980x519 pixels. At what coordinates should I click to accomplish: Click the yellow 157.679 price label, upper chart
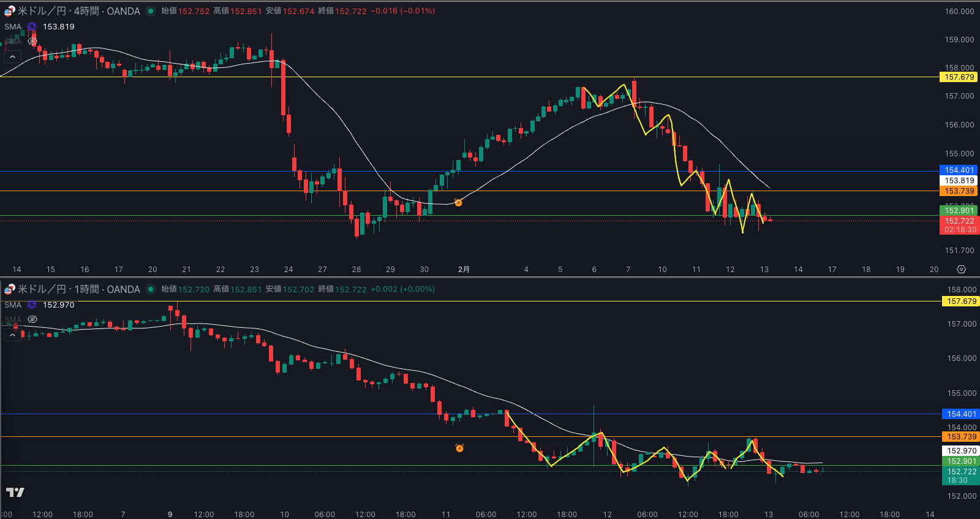click(959, 77)
